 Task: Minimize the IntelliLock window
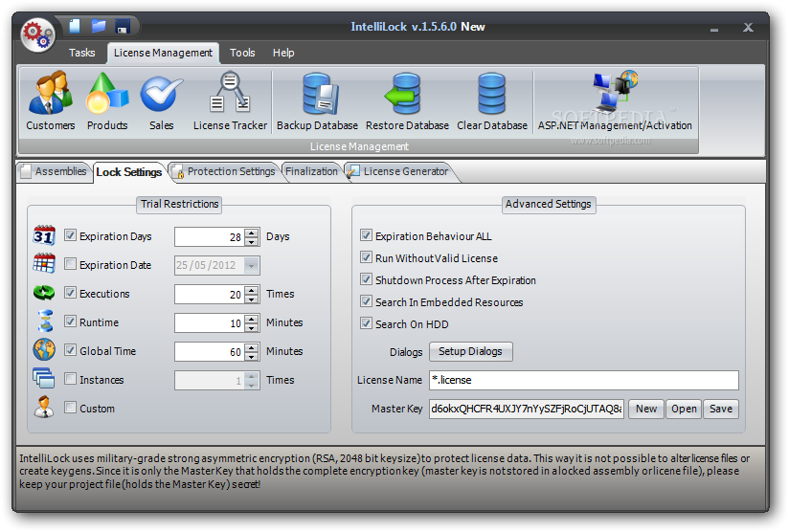click(714, 30)
